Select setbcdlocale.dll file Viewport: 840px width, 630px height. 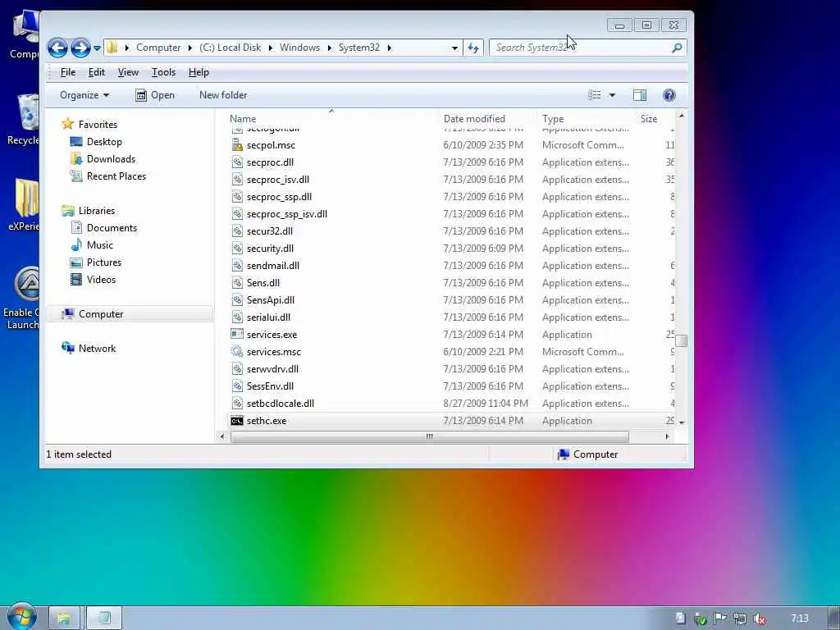coord(281,404)
